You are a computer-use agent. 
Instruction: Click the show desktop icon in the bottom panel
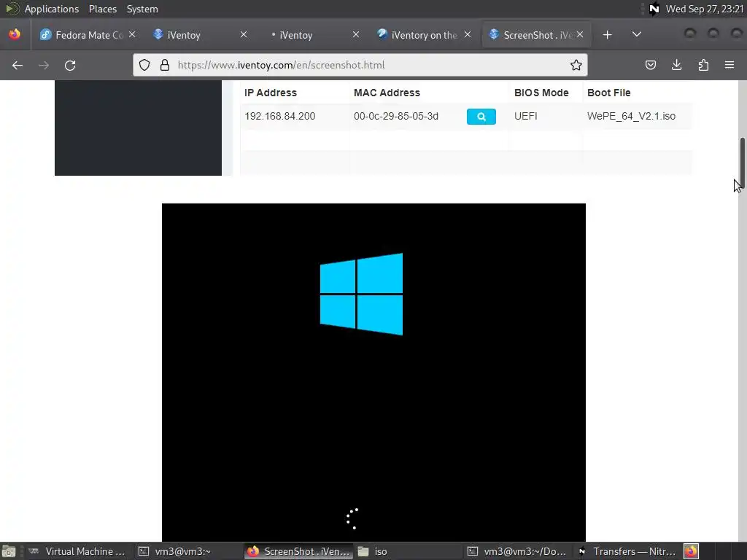pos(9,551)
